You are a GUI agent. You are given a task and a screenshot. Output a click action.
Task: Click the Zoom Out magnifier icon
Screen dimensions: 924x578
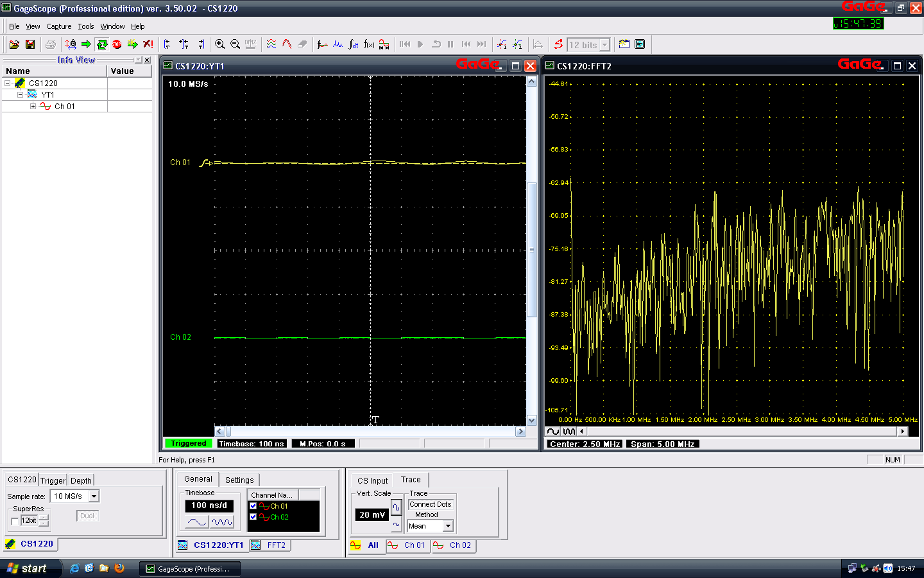coord(235,44)
